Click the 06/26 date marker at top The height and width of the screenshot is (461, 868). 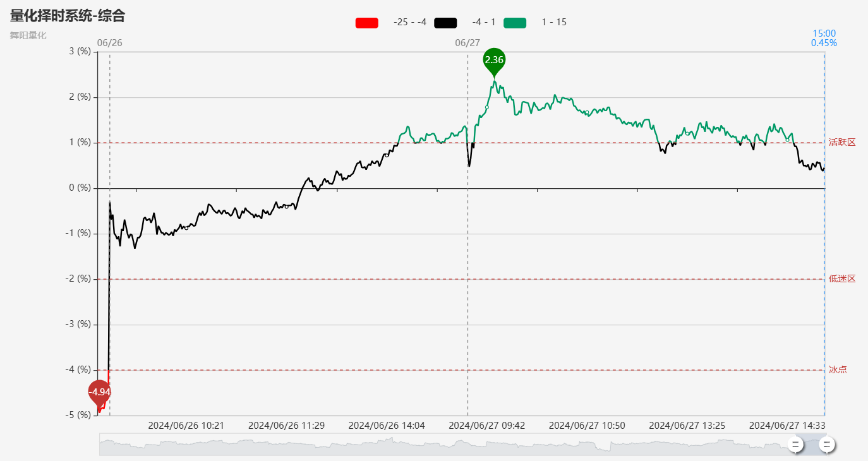(x=109, y=43)
